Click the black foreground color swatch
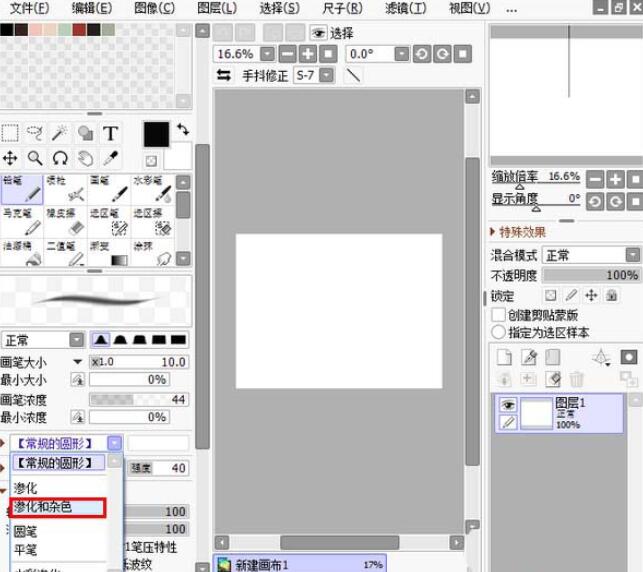 pyautogui.click(x=156, y=134)
